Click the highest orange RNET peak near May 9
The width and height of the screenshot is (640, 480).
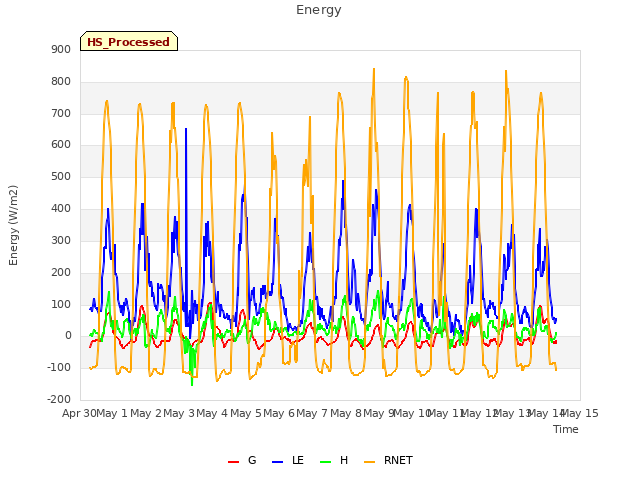(374, 70)
